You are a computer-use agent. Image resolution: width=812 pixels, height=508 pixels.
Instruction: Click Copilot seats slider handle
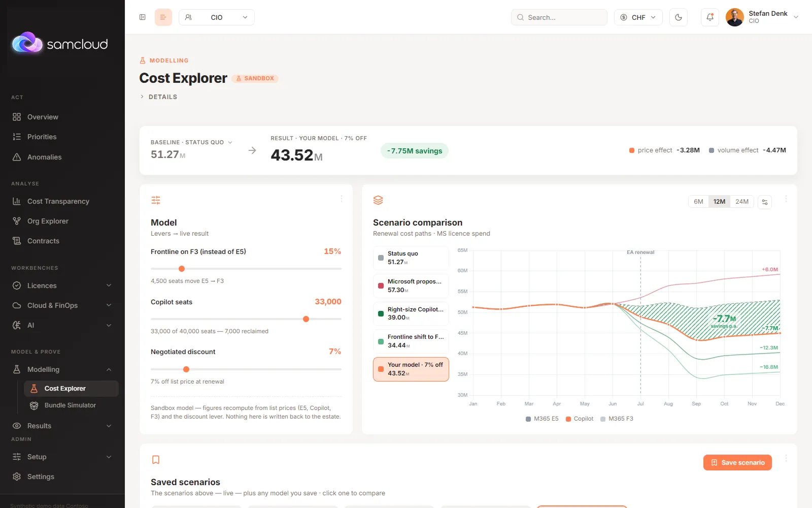[306, 319]
